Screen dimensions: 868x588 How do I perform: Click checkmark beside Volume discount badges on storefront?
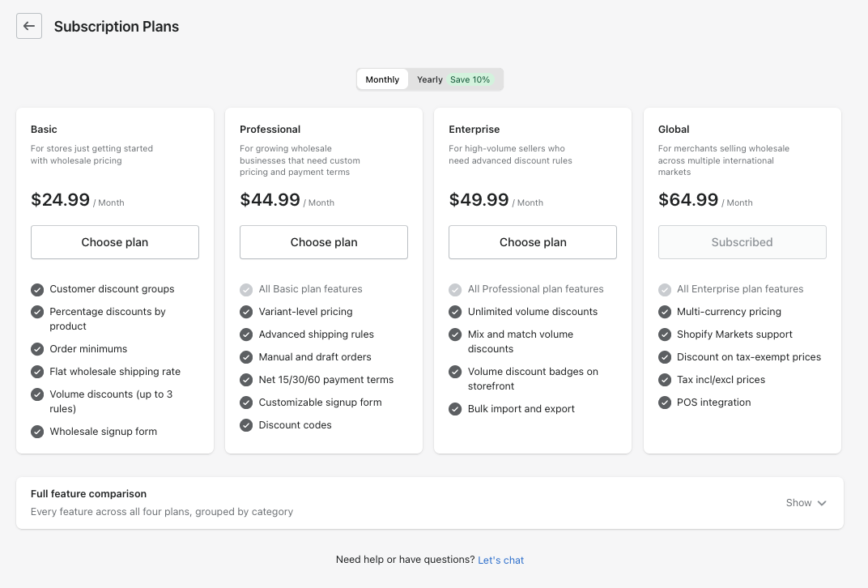click(455, 372)
